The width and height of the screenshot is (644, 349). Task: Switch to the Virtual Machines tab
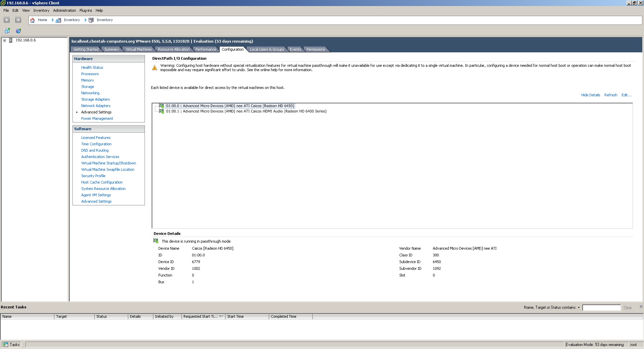139,49
